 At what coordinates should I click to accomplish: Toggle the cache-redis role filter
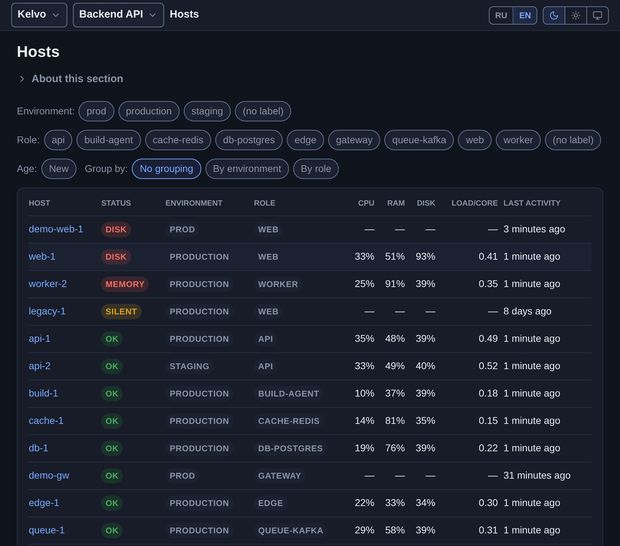(178, 140)
